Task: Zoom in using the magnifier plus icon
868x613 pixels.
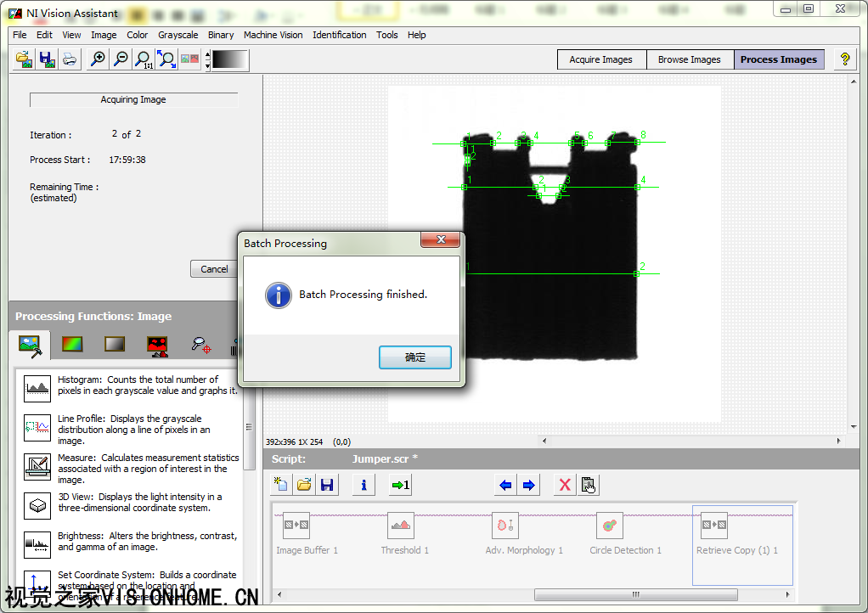Action: 99,59
